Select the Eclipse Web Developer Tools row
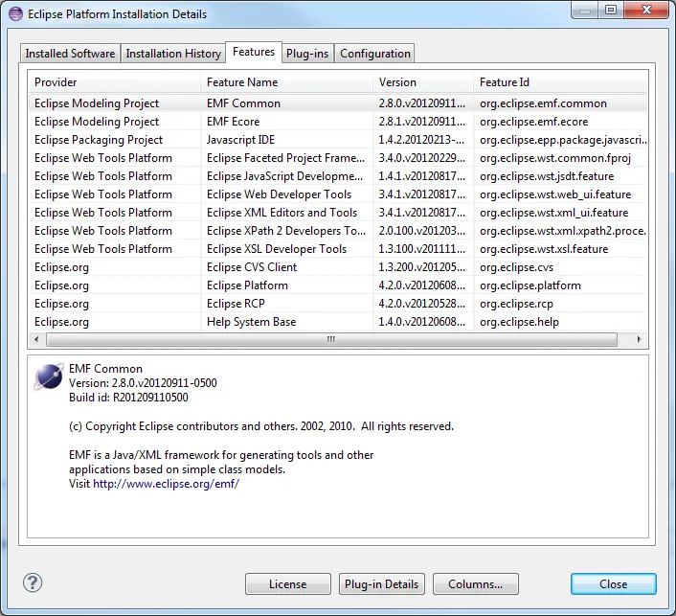 338,194
